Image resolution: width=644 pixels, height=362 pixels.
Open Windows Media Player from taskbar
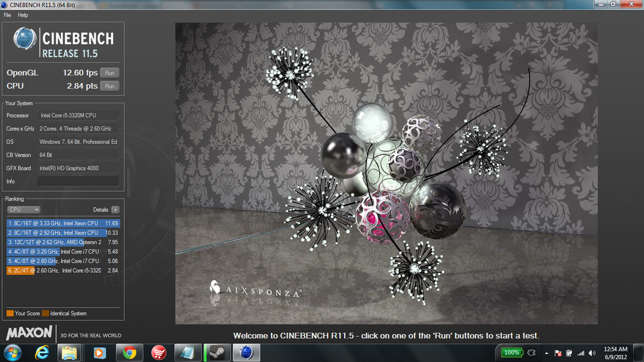[x=99, y=353]
